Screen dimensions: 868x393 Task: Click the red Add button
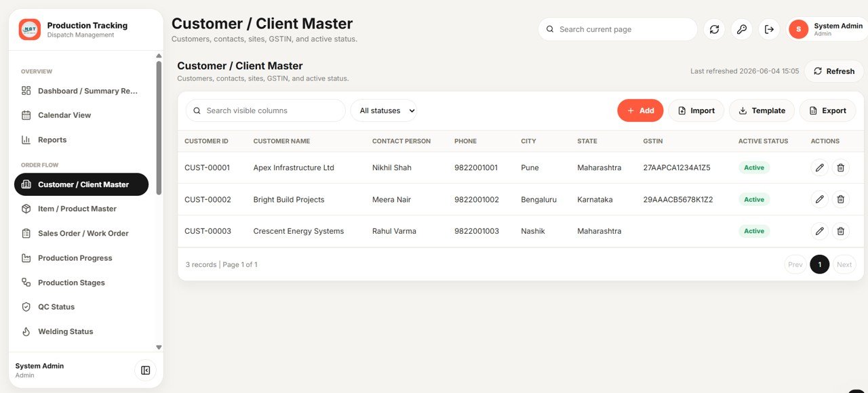pos(640,110)
